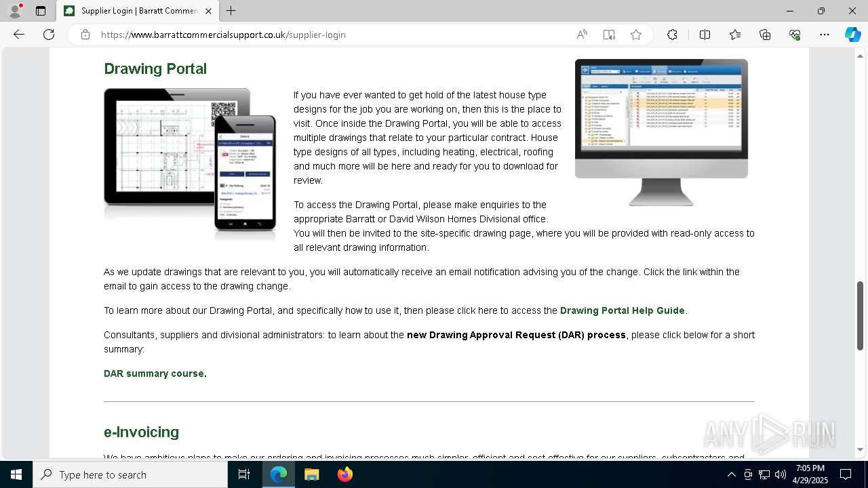The width and height of the screenshot is (868, 488).
Task: Minimize the browser window
Action: [790, 11]
